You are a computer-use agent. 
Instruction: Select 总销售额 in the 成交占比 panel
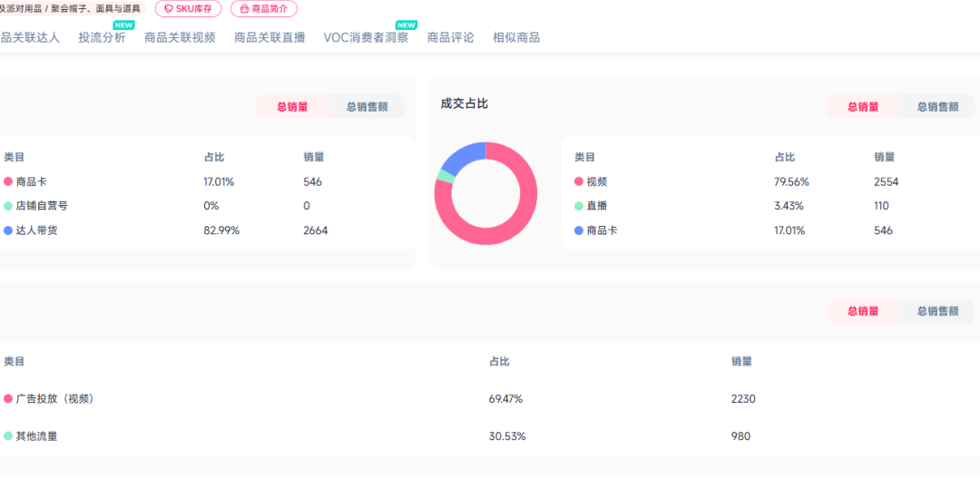click(x=938, y=107)
